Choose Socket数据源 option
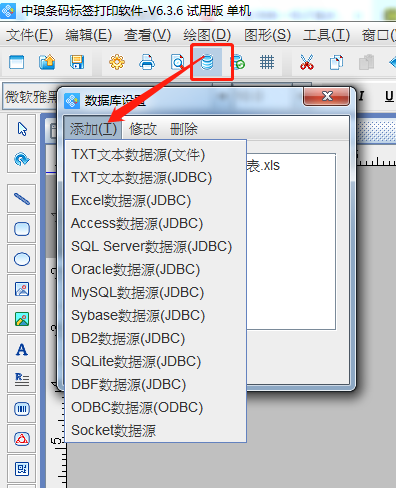396x488 pixels. (156, 431)
